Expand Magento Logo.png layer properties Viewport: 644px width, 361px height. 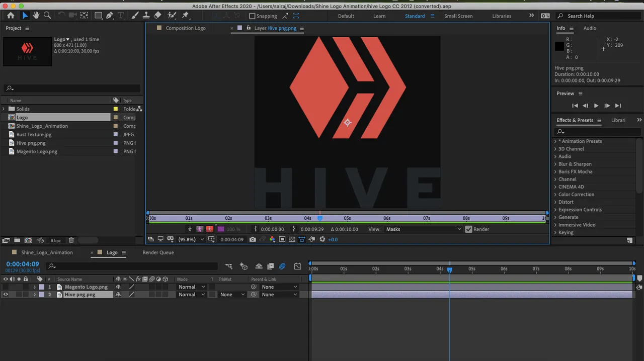(35, 287)
